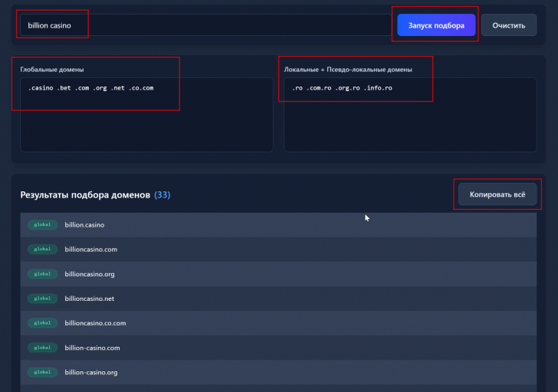Click the global badge beside billioncasino.net
This screenshot has width=558, height=392.
[x=42, y=299]
